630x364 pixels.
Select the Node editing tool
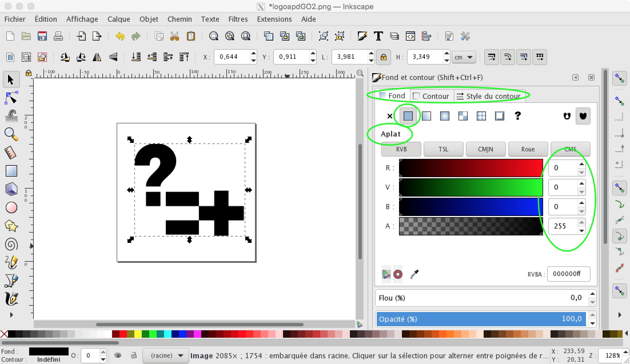(11, 98)
